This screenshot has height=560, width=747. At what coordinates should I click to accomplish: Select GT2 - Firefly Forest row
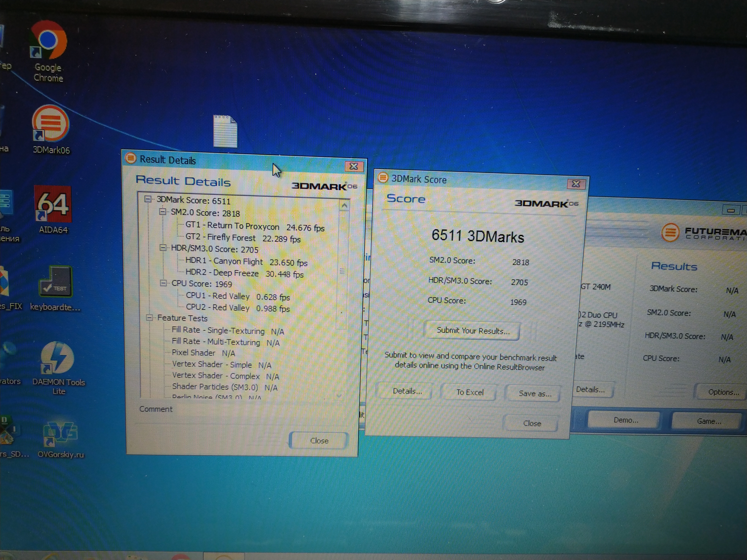click(243, 238)
